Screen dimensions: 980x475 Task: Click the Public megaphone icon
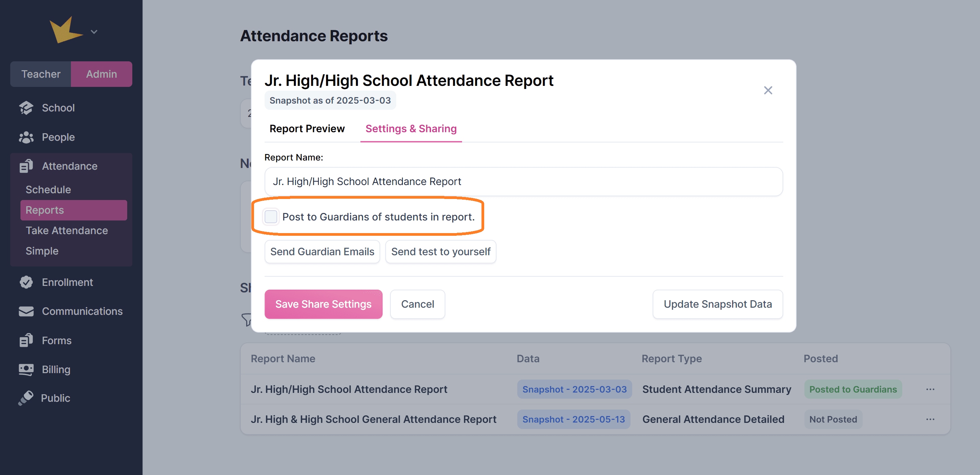click(x=26, y=398)
